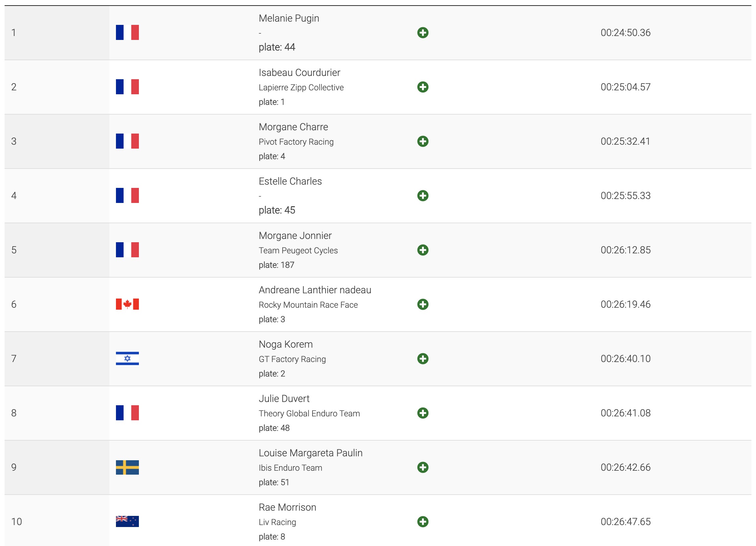Click the Canadian flag in row 6

click(x=127, y=304)
